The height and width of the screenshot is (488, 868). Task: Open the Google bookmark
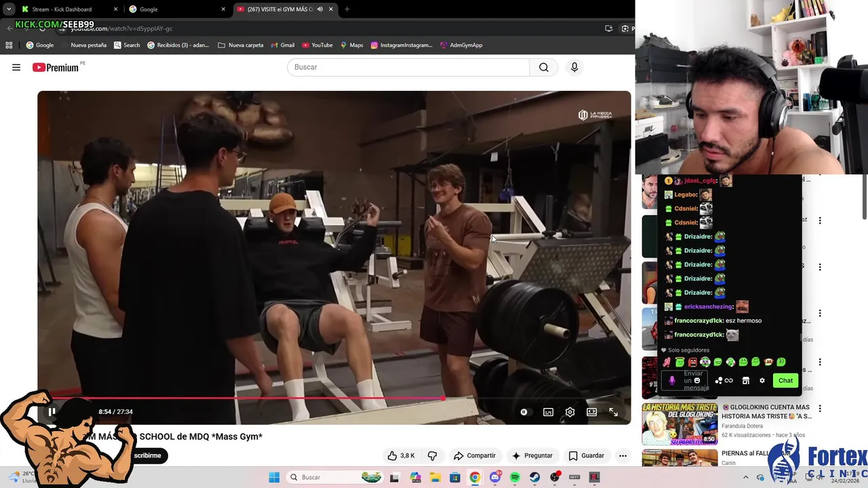pyautogui.click(x=40, y=45)
